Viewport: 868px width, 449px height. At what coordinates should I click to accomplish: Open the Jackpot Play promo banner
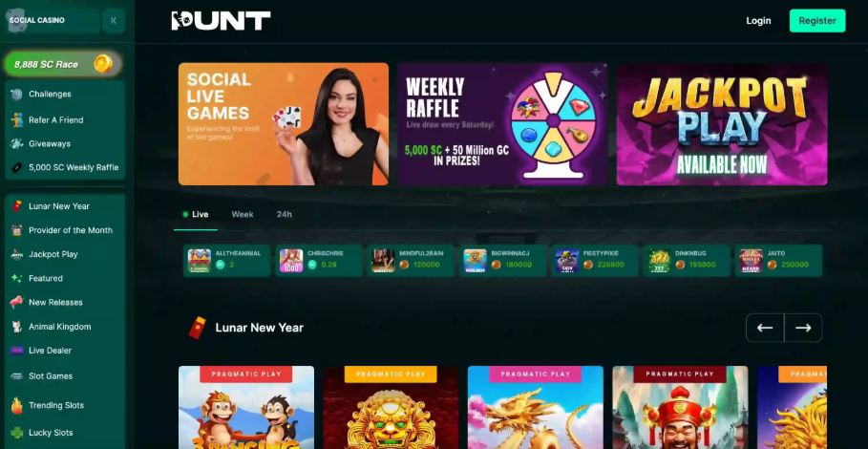click(x=722, y=124)
